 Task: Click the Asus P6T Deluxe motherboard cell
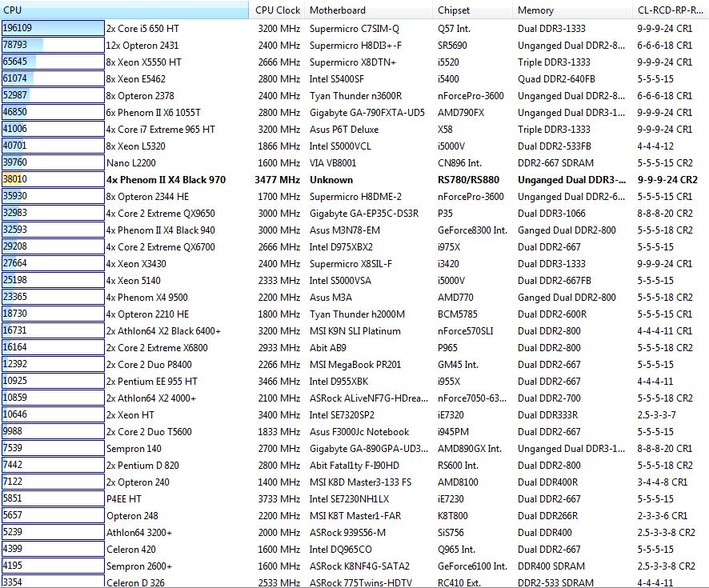click(x=343, y=130)
